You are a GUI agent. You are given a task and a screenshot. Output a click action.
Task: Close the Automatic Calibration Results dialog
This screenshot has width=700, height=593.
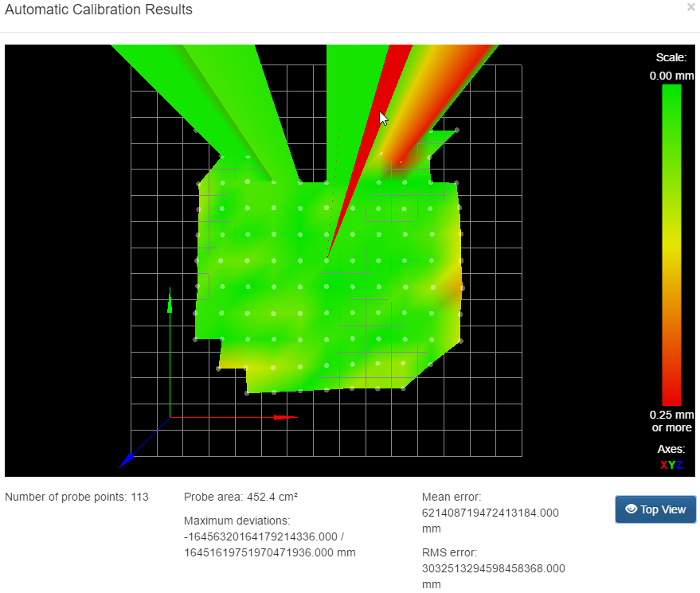(690, 7)
